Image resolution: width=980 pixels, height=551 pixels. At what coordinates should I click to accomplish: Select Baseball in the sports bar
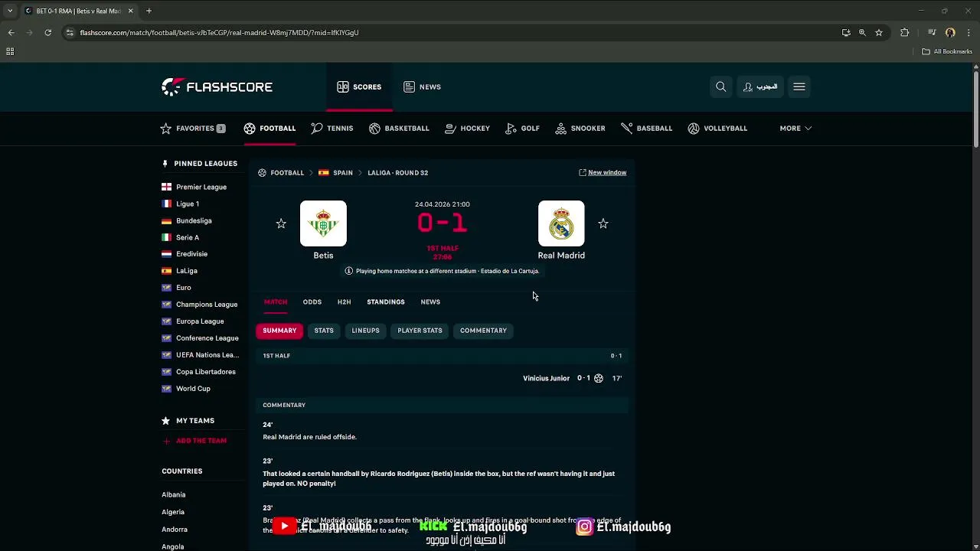click(646, 129)
